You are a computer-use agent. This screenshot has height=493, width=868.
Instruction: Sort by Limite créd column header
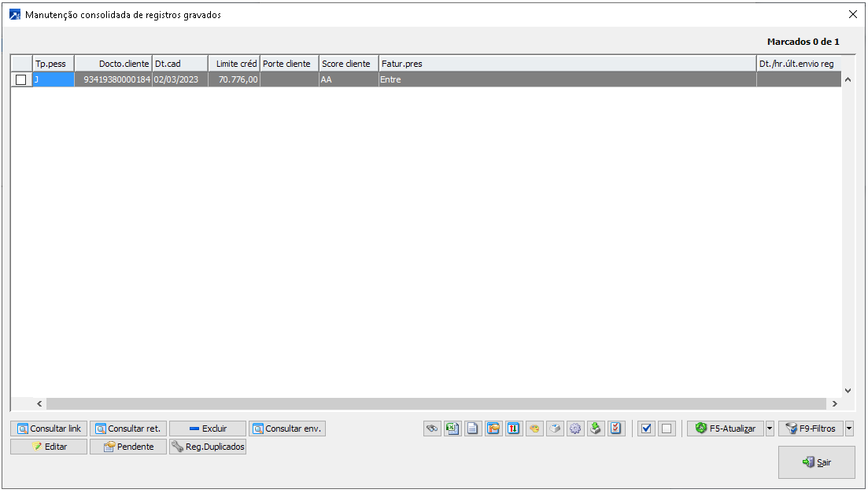point(235,64)
